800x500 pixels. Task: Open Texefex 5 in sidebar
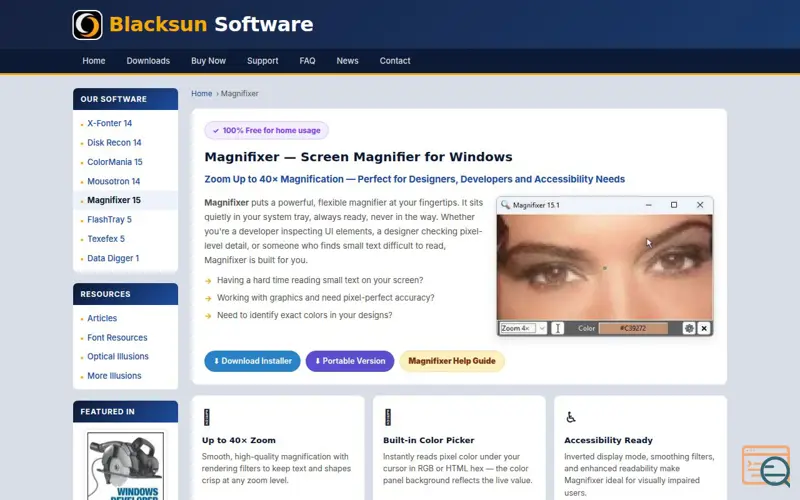106,239
